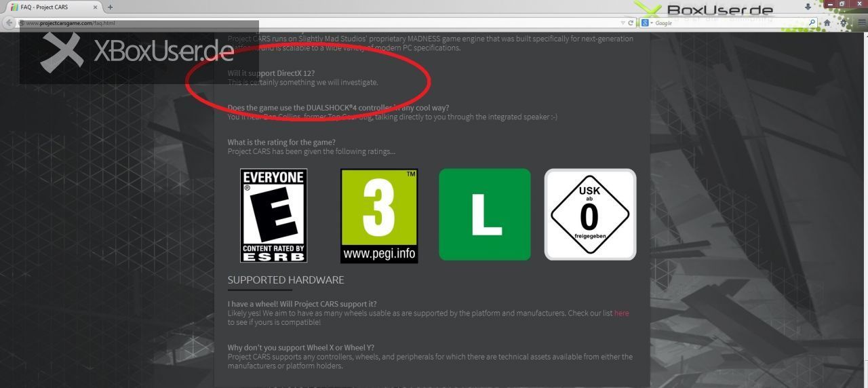Select the FAQ - Project CARS tab

[x=54, y=7]
